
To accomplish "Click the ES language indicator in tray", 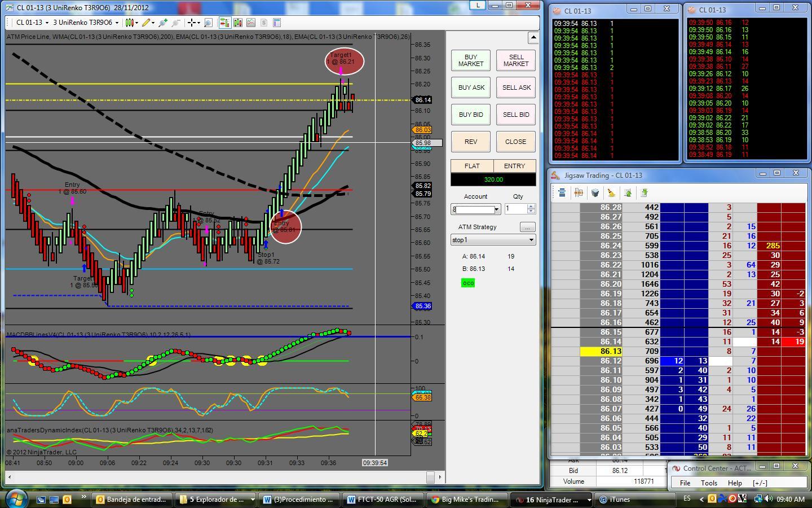I will (687, 499).
